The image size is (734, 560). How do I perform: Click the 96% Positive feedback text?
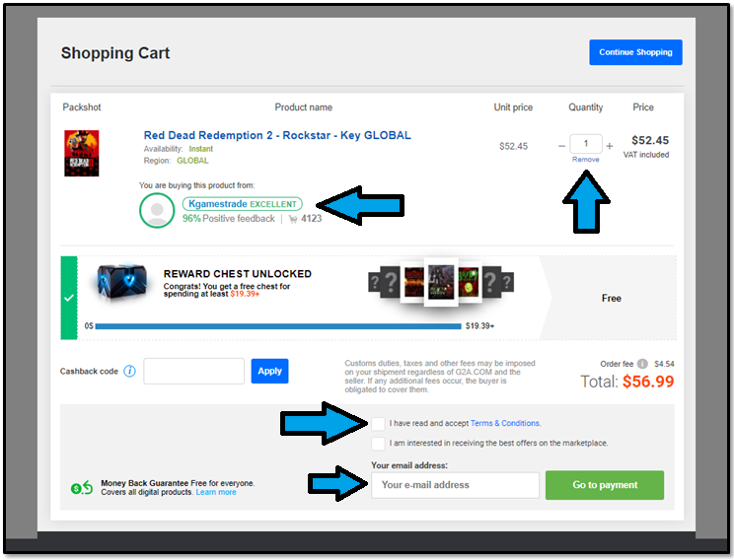coord(229,219)
